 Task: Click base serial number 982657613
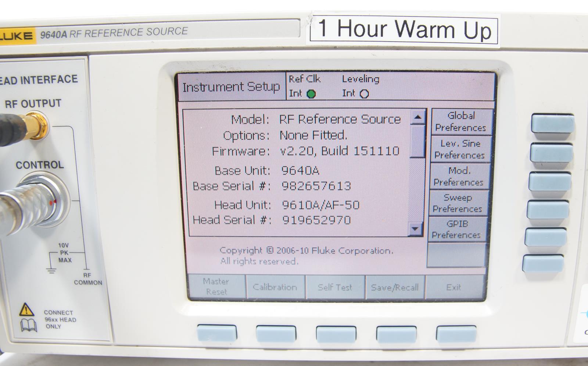(x=316, y=186)
